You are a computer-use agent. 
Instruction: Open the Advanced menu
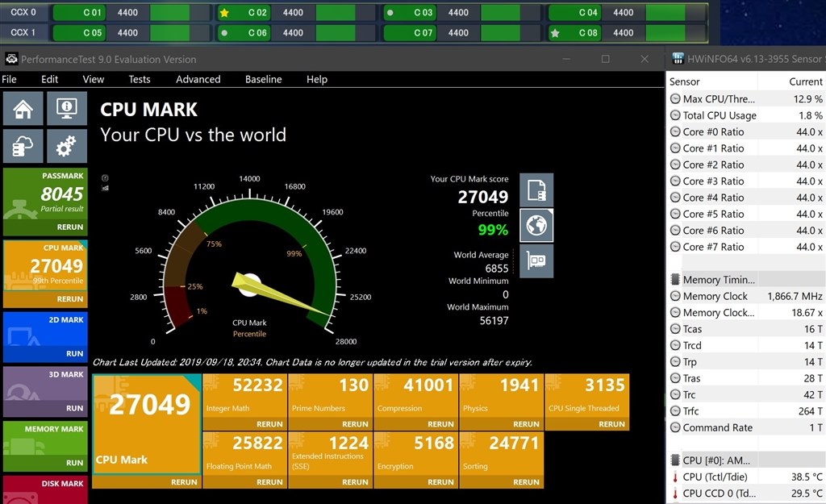[198, 79]
